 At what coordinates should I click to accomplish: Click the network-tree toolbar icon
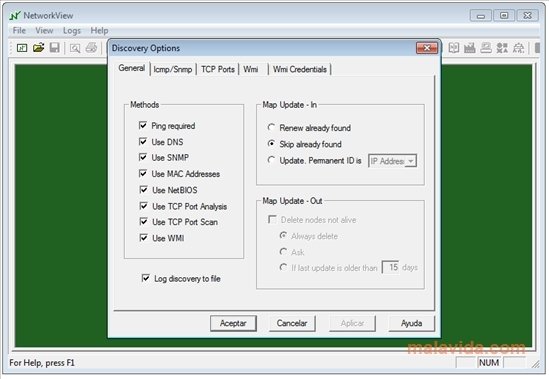pyautogui.click(x=518, y=47)
